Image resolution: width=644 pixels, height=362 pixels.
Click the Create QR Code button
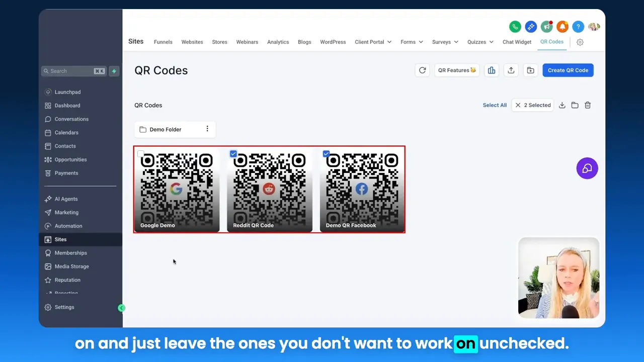click(x=568, y=70)
